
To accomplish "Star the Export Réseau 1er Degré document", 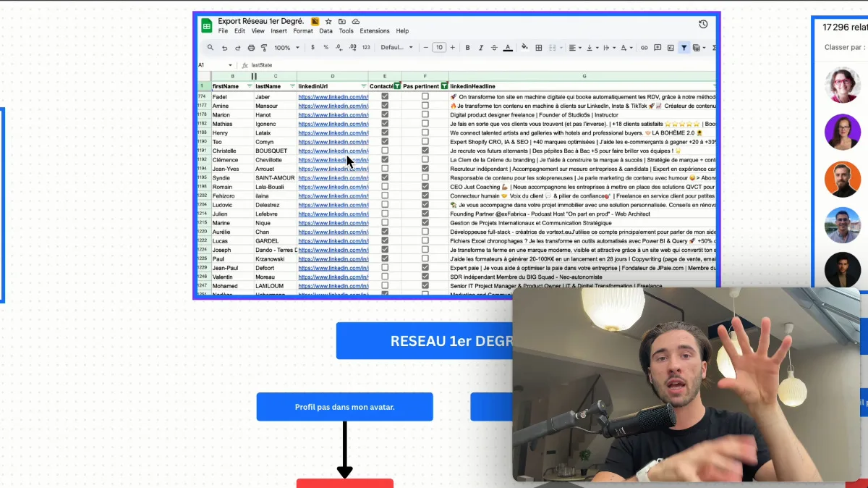I will coord(328,22).
